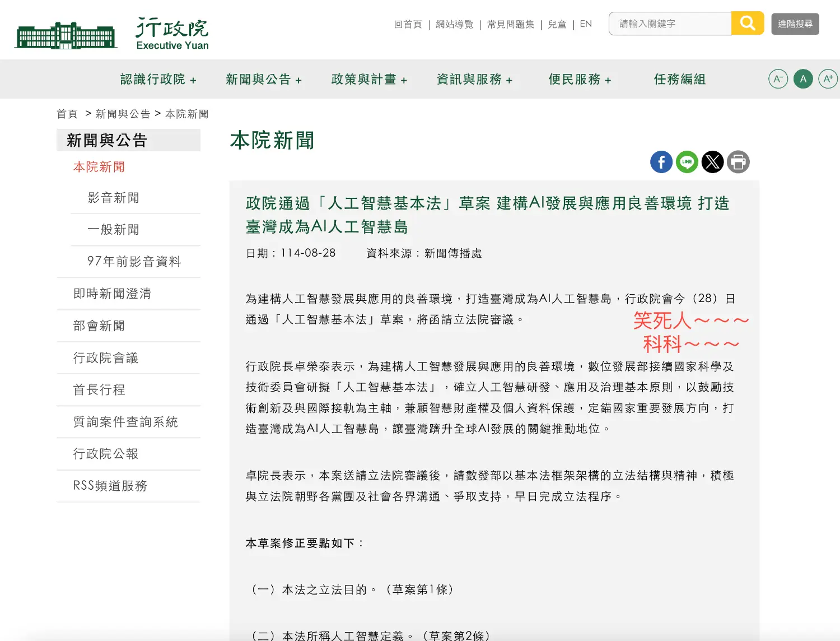The width and height of the screenshot is (840, 641).
Task: Click the yellow magnifier search button
Action: pos(748,24)
